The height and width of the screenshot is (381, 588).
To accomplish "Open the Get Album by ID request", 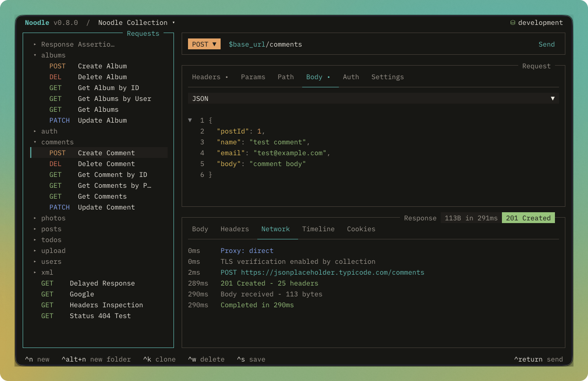I will (x=99, y=88).
